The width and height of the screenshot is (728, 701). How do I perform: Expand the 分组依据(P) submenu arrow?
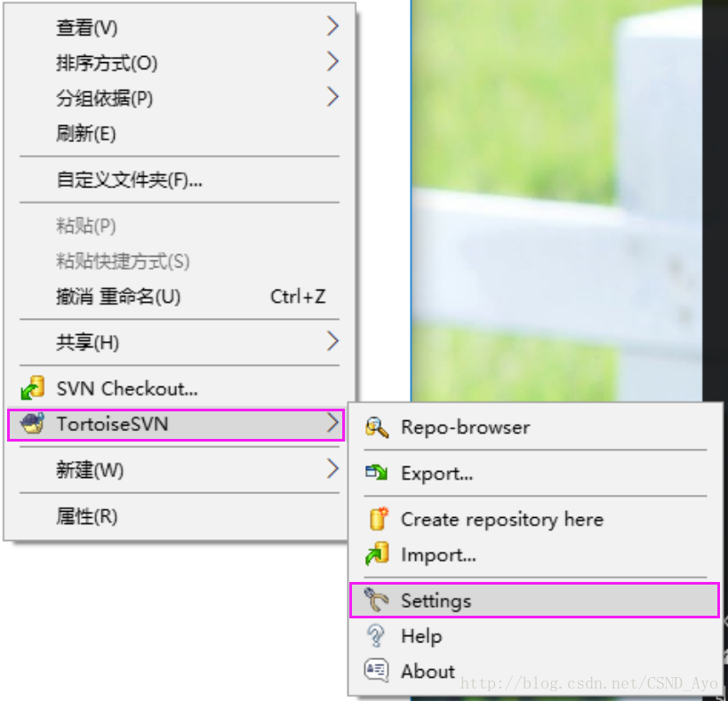point(332,97)
